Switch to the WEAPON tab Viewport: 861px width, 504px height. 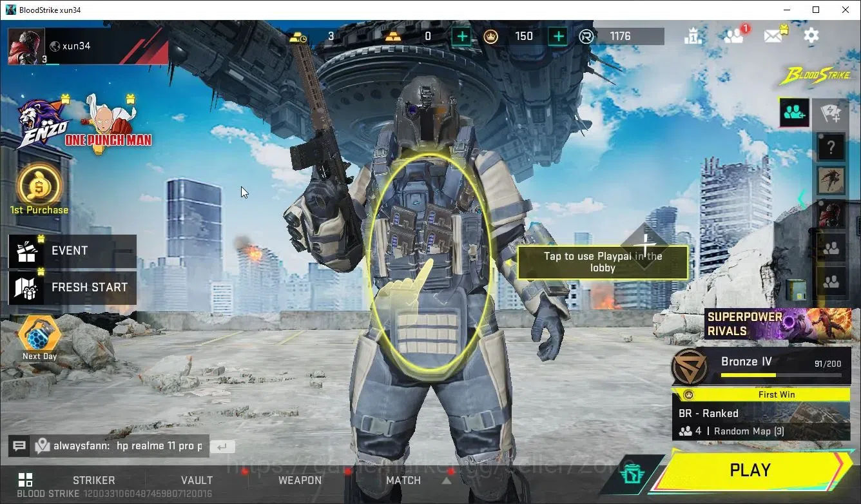click(300, 480)
